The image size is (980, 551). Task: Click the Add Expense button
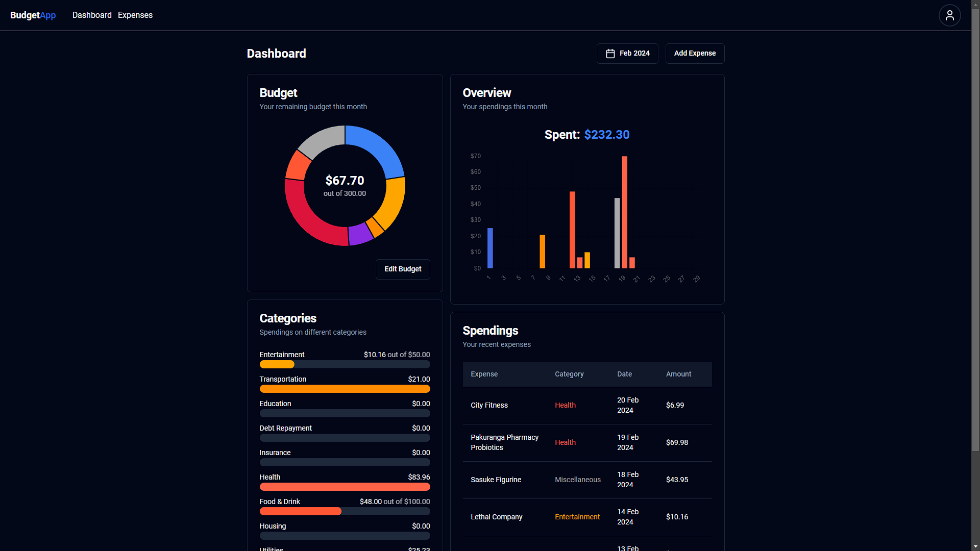695,54
